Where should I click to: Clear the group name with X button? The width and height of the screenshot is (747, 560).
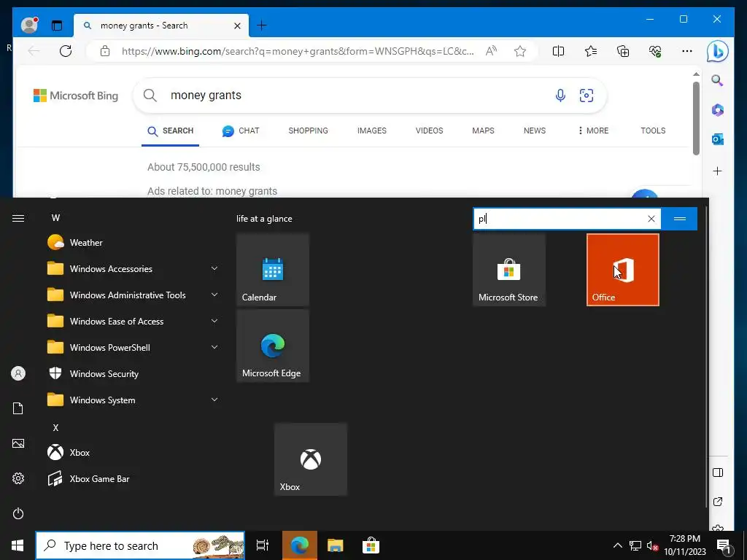pyautogui.click(x=651, y=219)
